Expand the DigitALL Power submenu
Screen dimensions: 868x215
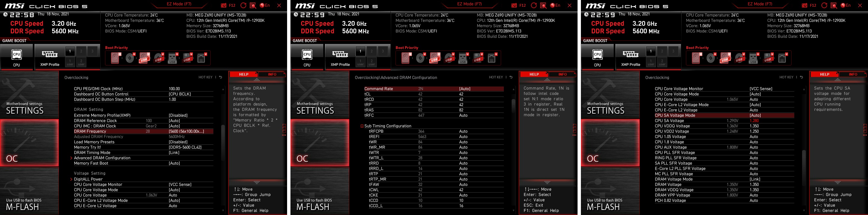[88, 179]
